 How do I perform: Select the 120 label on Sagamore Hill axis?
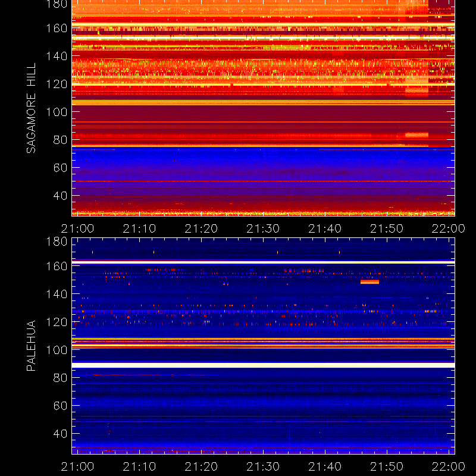pos(57,84)
